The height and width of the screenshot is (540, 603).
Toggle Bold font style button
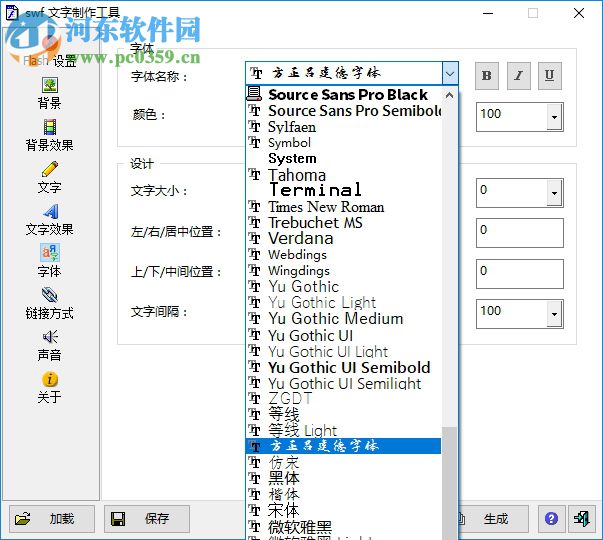click(x=486, y=76)
